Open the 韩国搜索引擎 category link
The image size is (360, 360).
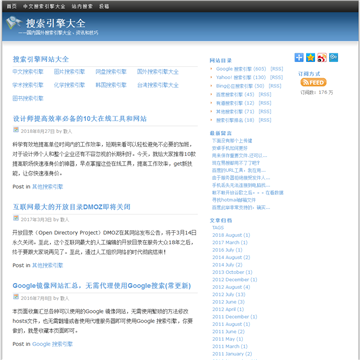[111, 85]
